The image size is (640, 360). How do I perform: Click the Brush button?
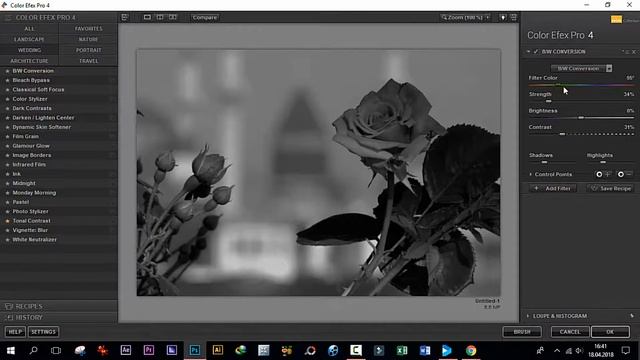(x=522, y=332)
